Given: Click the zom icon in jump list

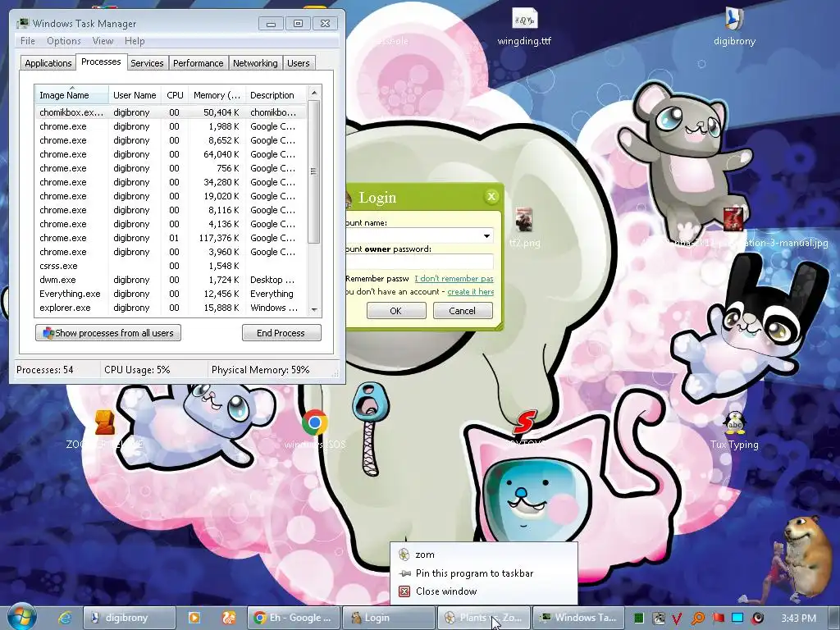Looking at the screenshot, I should click(404, 555).
